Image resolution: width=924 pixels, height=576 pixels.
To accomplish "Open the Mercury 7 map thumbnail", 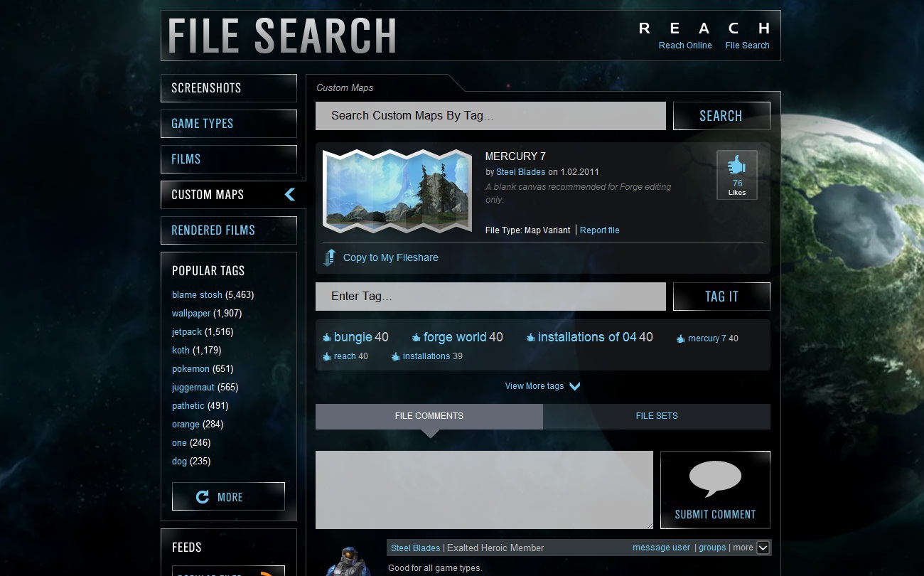I will tap(398, 191).
